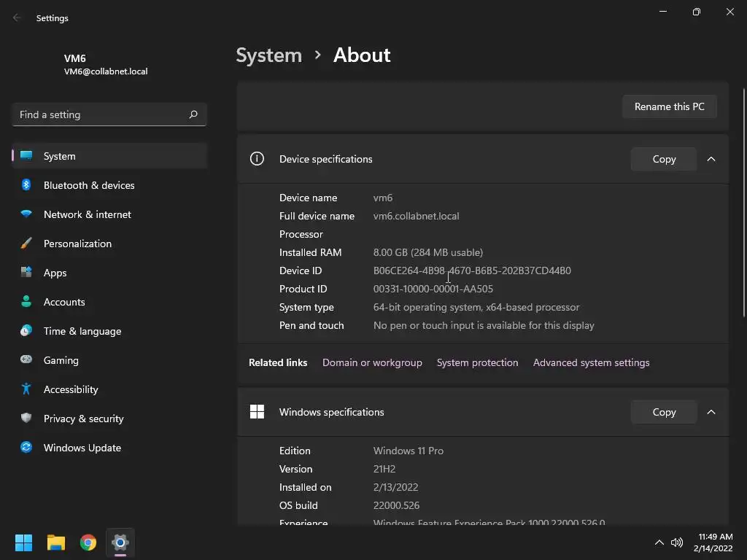This screenshot has width=747, height=560.
Task: Select the Personalization paintbrush icon
Action: (26, 244)
